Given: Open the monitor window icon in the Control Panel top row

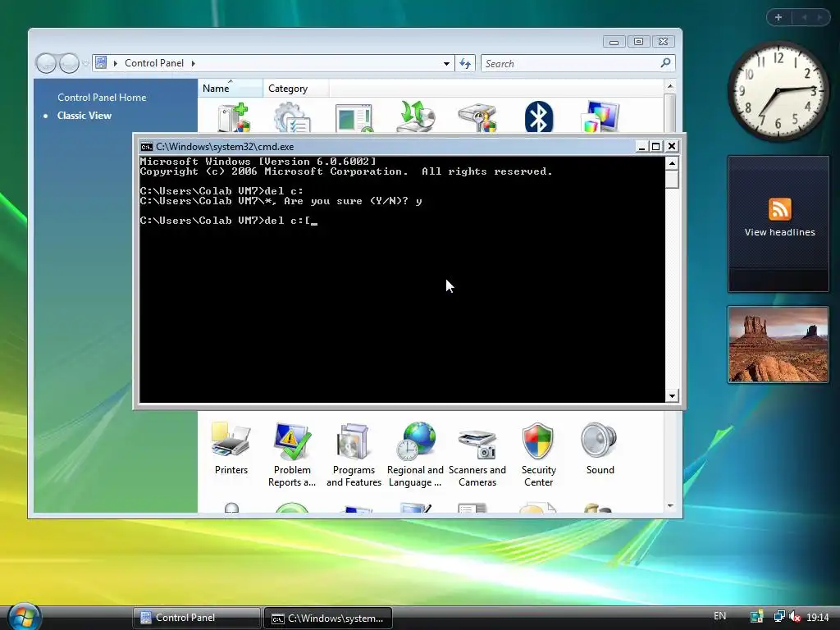Looking at the screenshot, I should click(354, 117).
